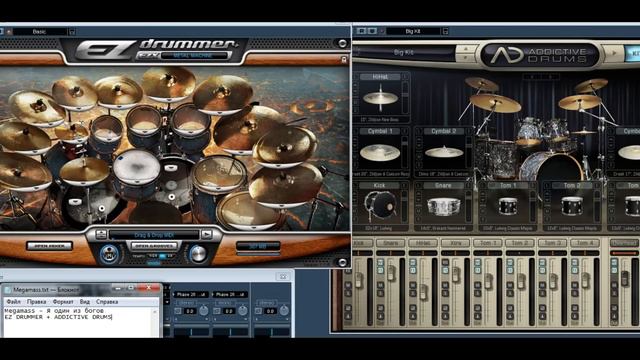Open the HiHat model selector under HiHat slot
The height and width of the screenshot is (360, 640).
[380, 120]
